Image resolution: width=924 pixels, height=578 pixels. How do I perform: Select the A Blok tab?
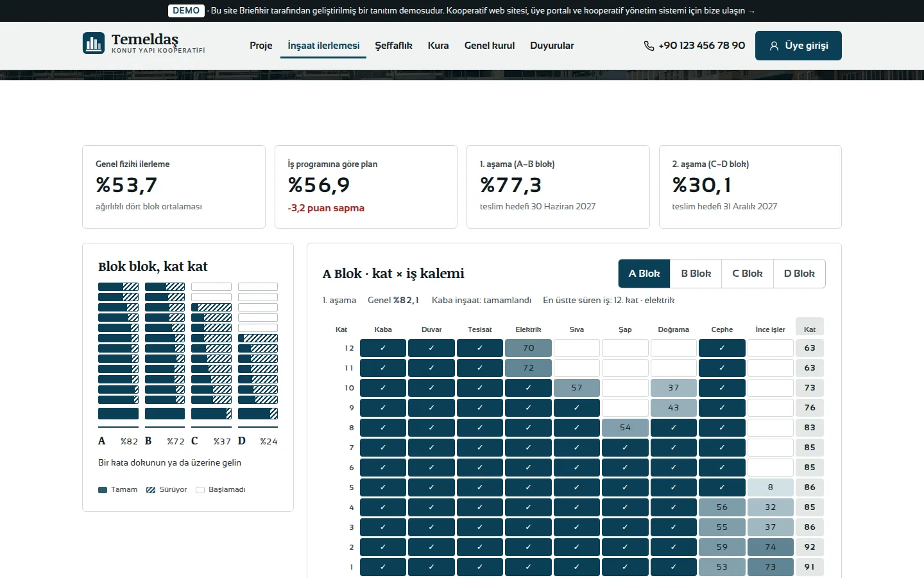tap(644, 274)
